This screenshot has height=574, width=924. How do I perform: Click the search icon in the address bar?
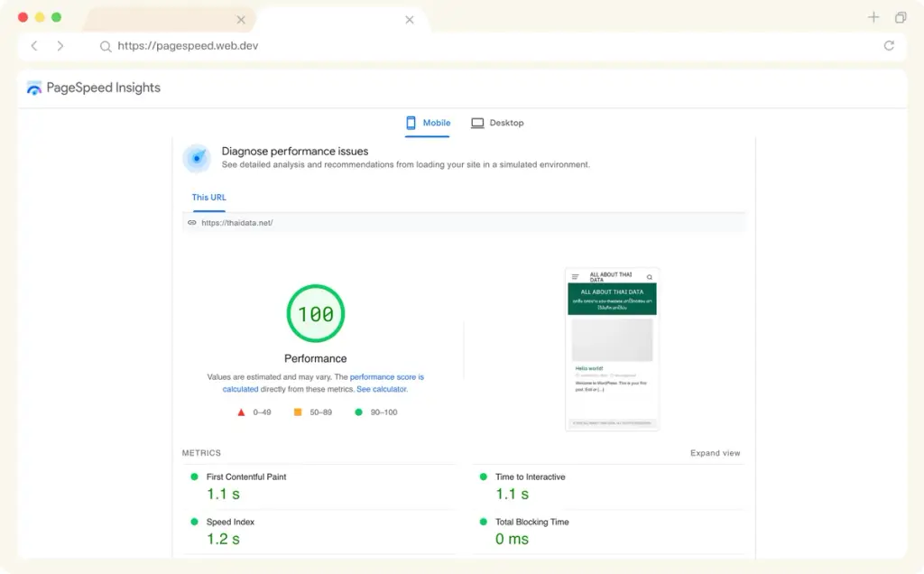tap(106, 47)
